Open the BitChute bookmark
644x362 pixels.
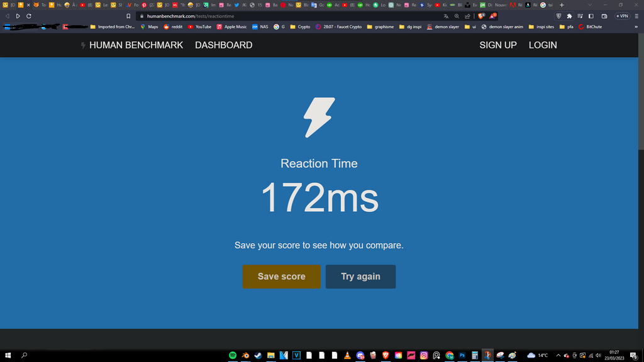tap(590, 26)
